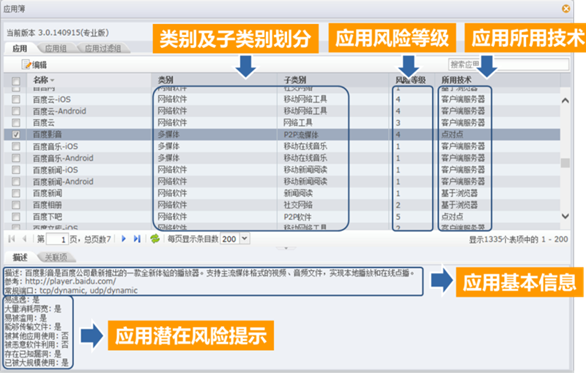Click the splitter collapse handle below pagination
The height and width of the screenshot is (373, 586).
click(286, 248)
